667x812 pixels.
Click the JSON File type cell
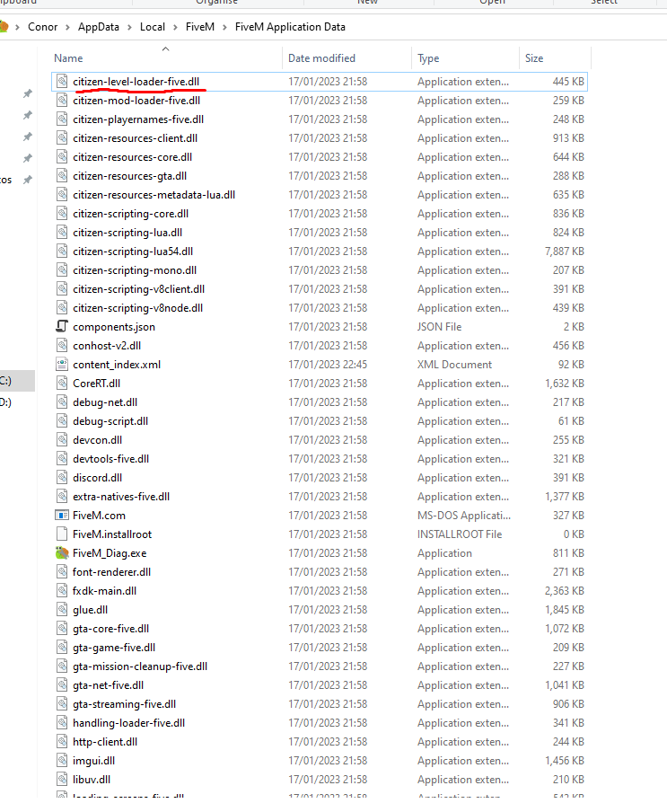[x=439, y=327]
